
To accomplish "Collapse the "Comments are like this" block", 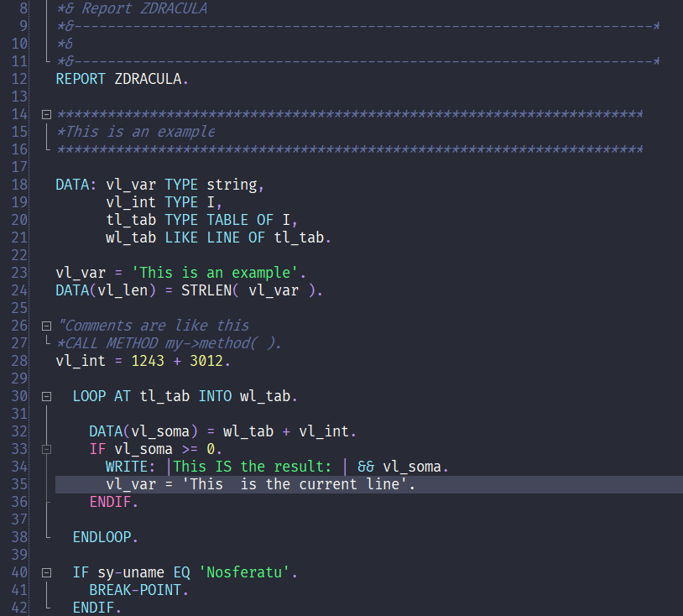I will (45, 325).
